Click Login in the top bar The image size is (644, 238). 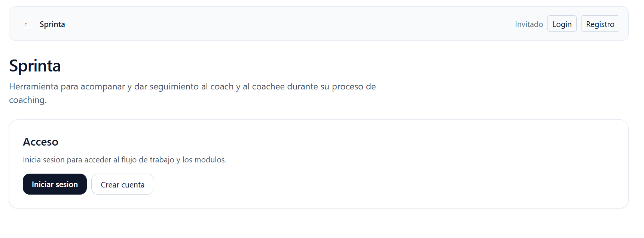[x=562, y=24]
